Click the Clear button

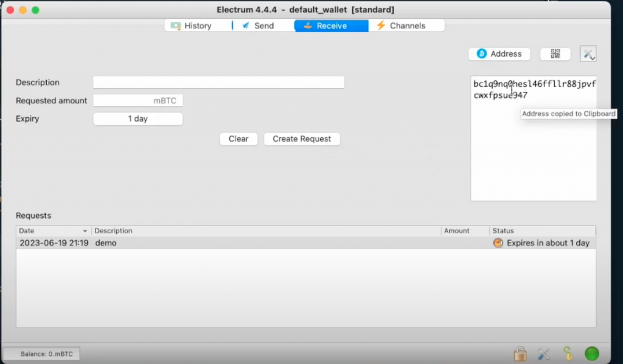pos(238,139)
